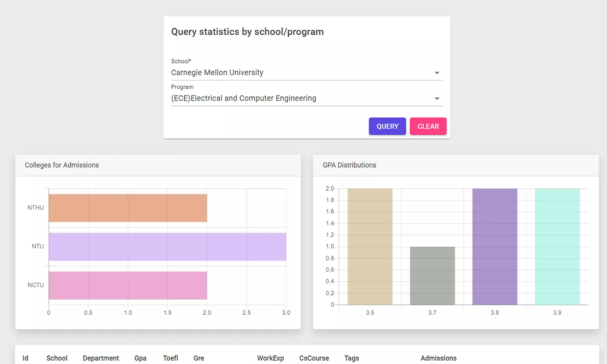Click the Toefl column header

point(170,358)
